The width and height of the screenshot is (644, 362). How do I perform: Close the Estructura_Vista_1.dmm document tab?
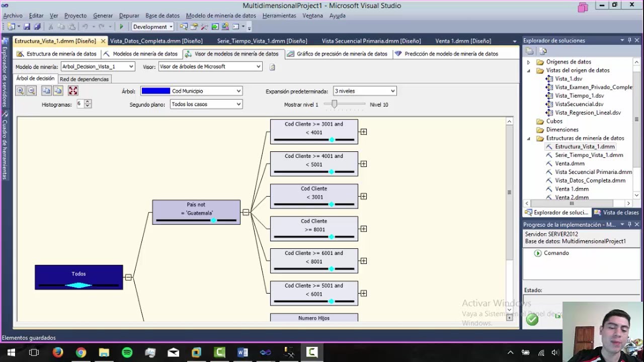click(103, 41)
